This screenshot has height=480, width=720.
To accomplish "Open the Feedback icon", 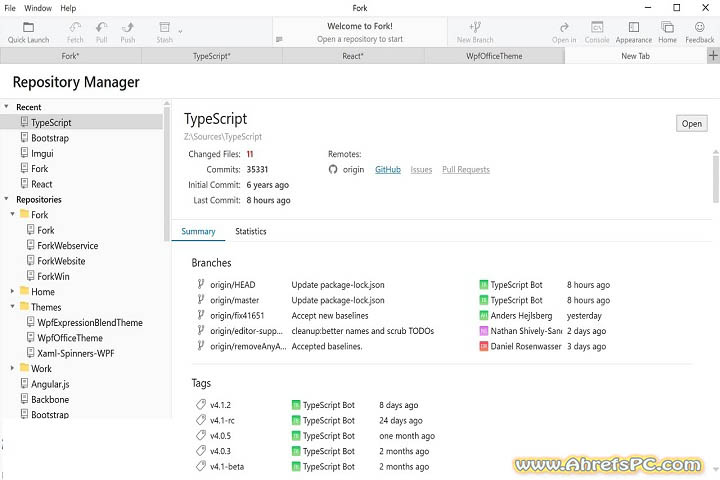I will pos(700,27).
